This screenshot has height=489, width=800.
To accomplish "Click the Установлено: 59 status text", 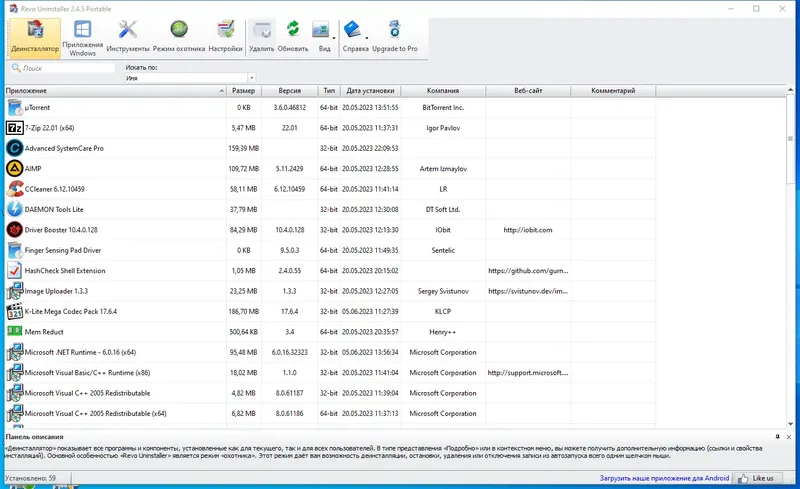I will [x=31, y=478].
